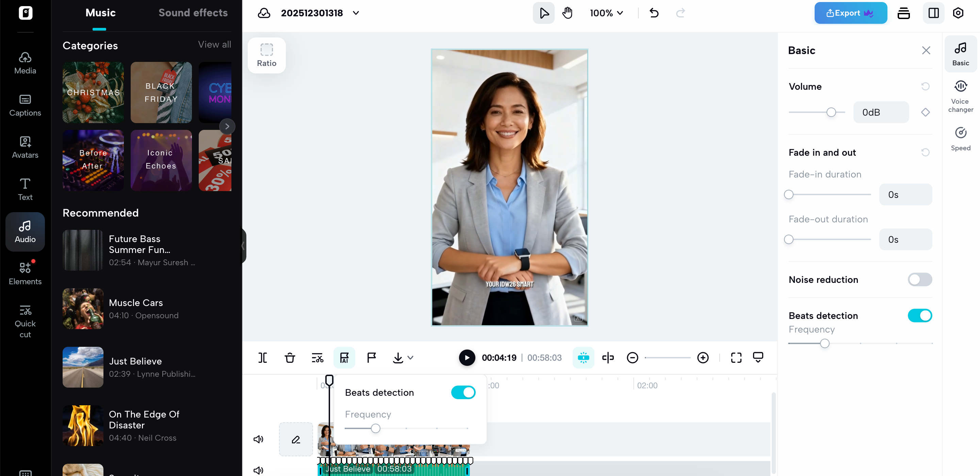The image size is (980, 476).
Task: Switch to the Sound effects tab
Action: [193, 13]
